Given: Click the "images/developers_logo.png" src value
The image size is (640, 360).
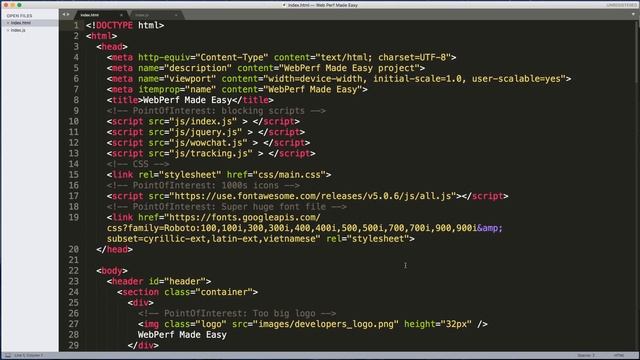Looking at the screenshot, I should (x=326, y=324).
